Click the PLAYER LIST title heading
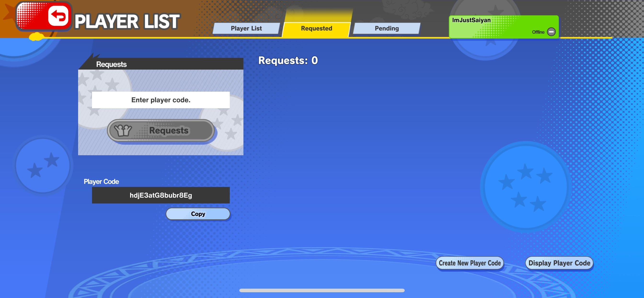Image resolution: width=644 pixels, height=298 pixels. (x=127, y=22)
